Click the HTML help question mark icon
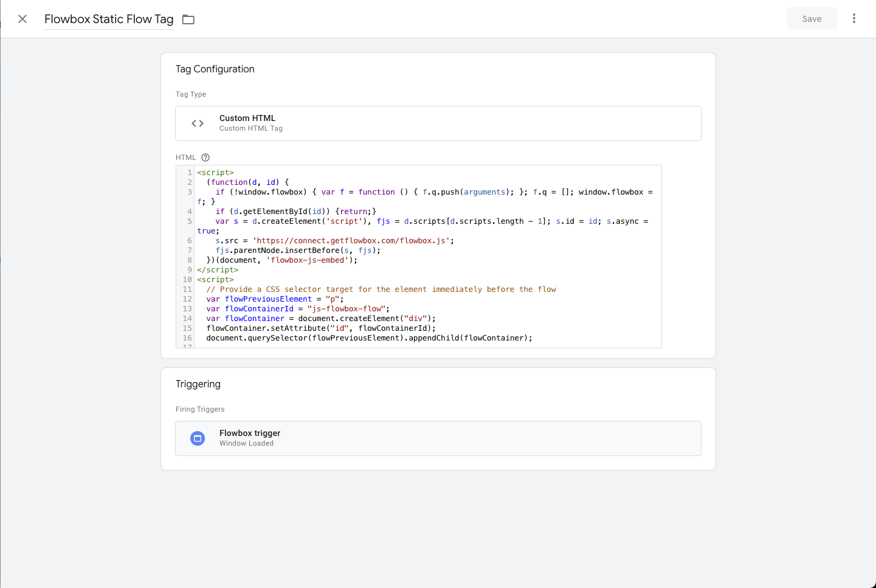 pos(205,157)
